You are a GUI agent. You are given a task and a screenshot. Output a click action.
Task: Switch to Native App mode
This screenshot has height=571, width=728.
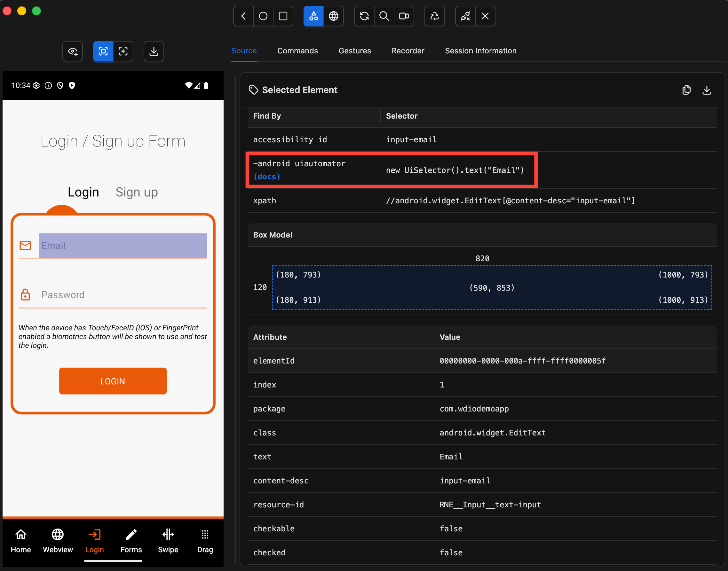pyautogui.click(x=313, y=16)
